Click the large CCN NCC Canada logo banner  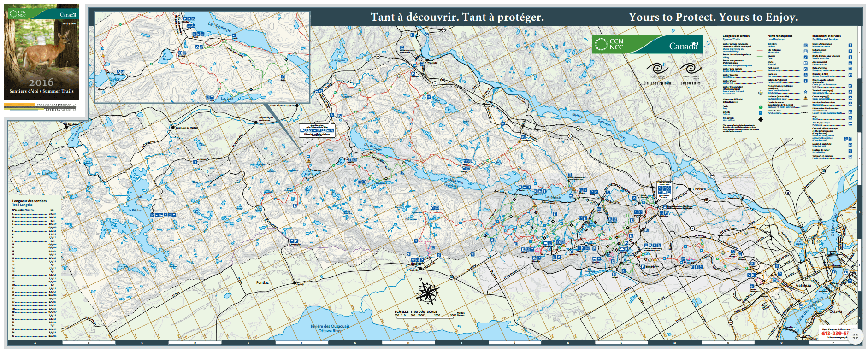click(648, 45)
